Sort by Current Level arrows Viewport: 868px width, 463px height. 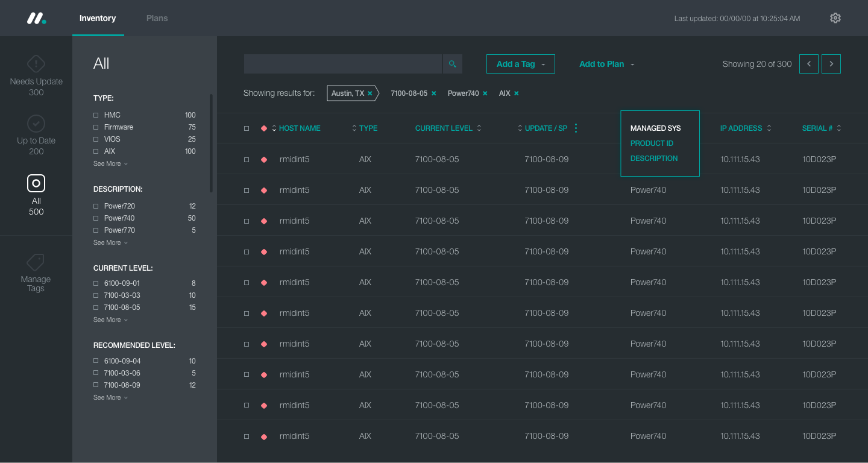tap(479, 128)
